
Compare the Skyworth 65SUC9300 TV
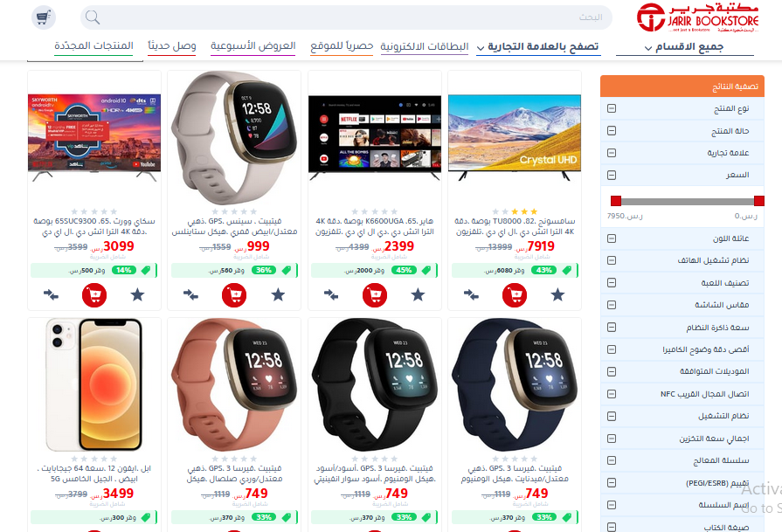(51, 294)
